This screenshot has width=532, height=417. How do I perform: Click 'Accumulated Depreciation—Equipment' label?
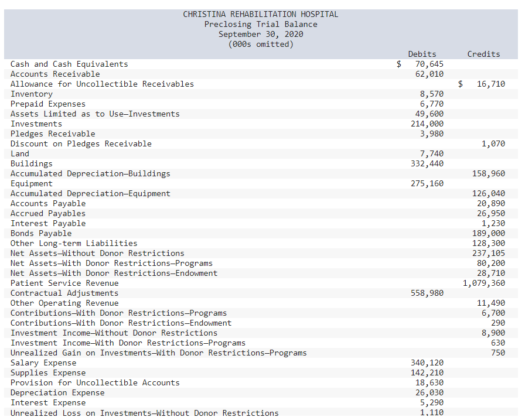90,194
